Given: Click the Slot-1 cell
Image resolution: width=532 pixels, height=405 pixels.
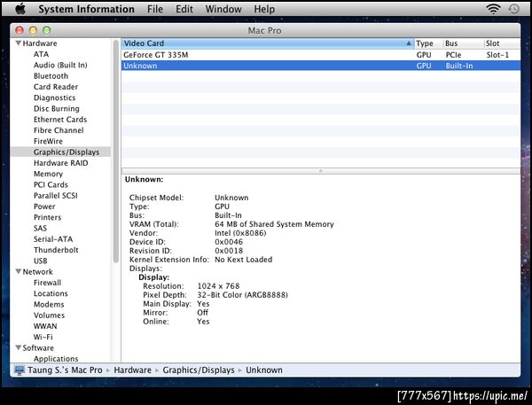Looking at the screenshot, I should [x=497, y=55].
